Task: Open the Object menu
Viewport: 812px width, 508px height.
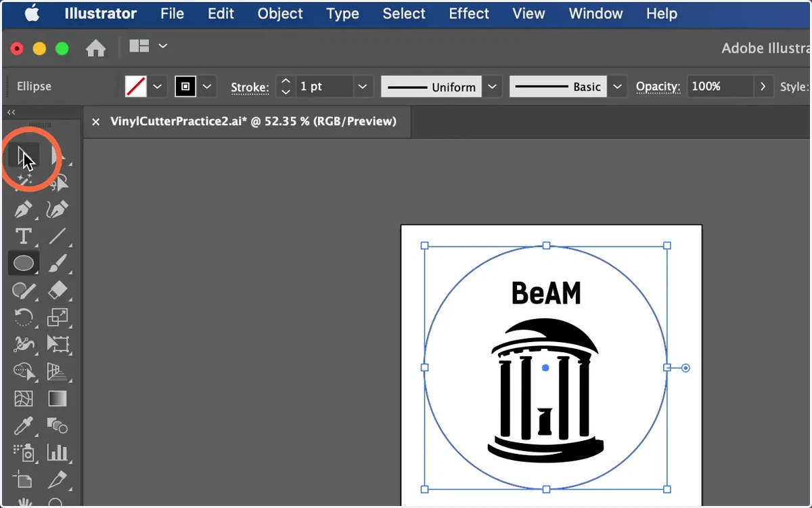Action: click(x=280, y=14)
